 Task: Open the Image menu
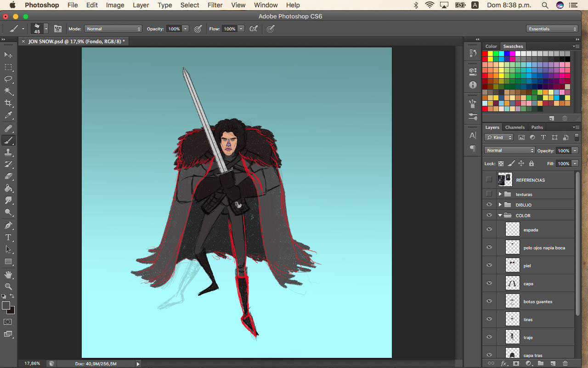pyautogui.click(x=115, y=5)
